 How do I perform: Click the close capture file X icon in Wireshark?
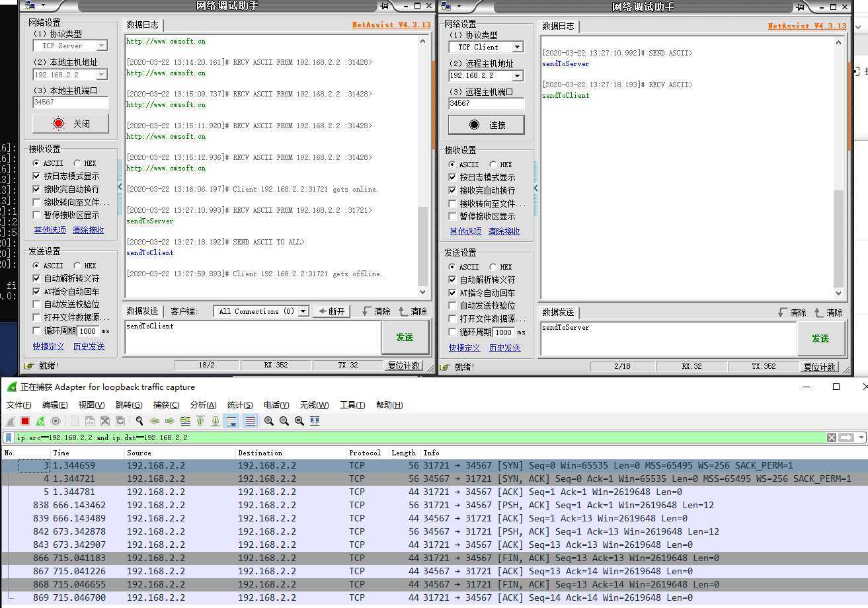tap(104, 421)
